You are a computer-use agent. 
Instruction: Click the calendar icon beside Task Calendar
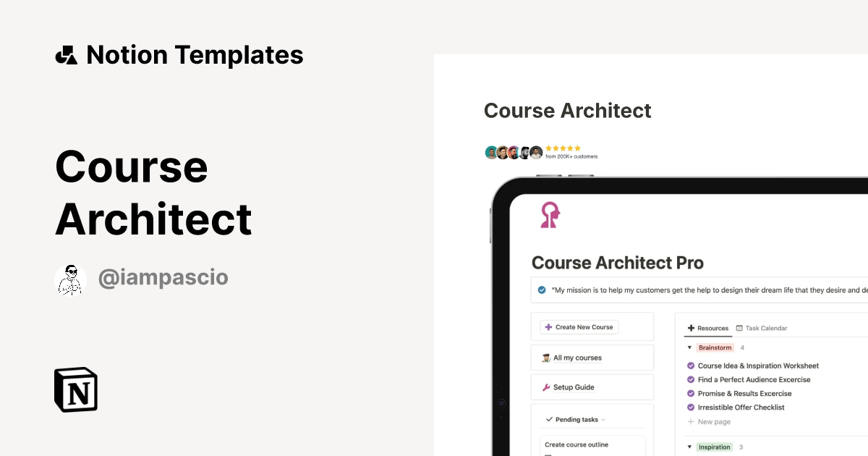pos(739,328)
